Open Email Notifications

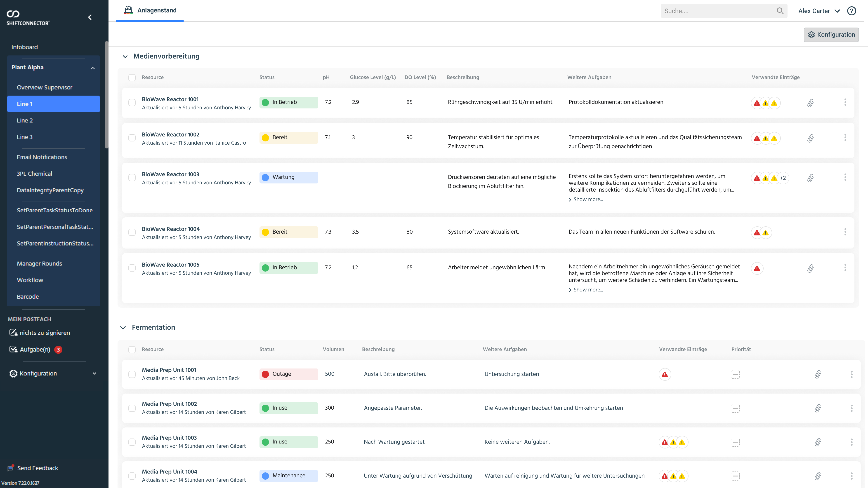pyautogui.click(x=53, y=157)
